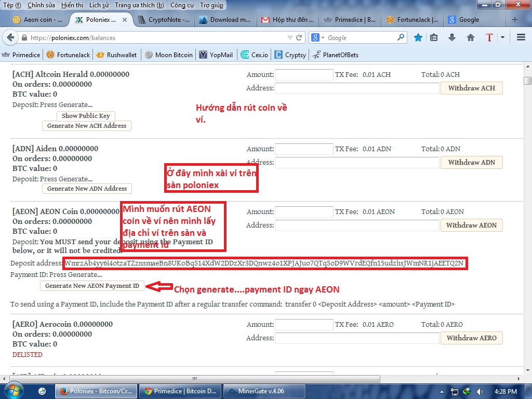
Task: Open the Trợ giúp menu
Action: click(211, 5)
